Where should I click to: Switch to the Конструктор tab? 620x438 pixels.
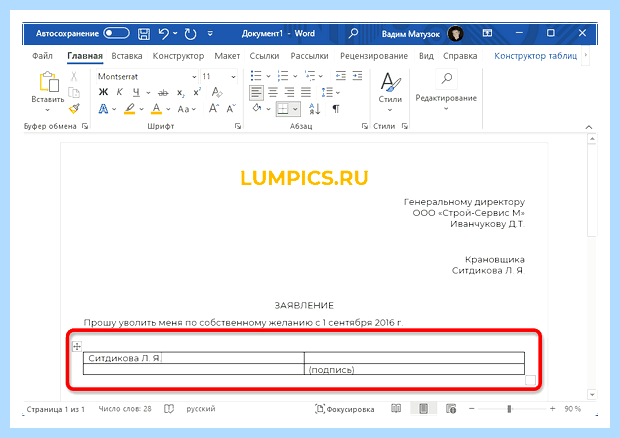(178, 56)
